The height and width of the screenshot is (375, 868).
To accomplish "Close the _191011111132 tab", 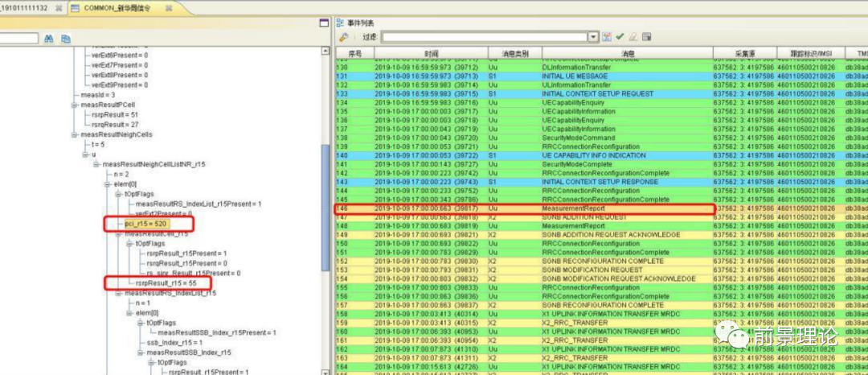I will point(59,8).
